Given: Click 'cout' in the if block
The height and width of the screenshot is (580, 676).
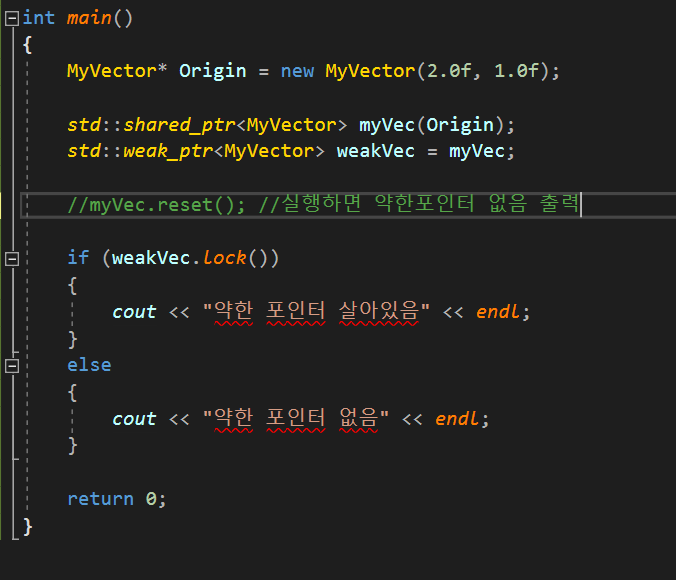Looking at the screenshot, I should (134, 312).
